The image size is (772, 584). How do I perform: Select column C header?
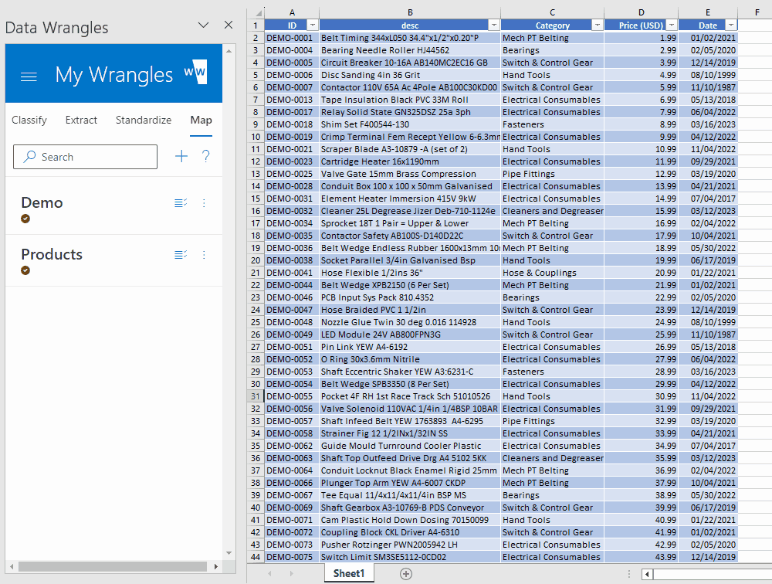pos(552,12)
